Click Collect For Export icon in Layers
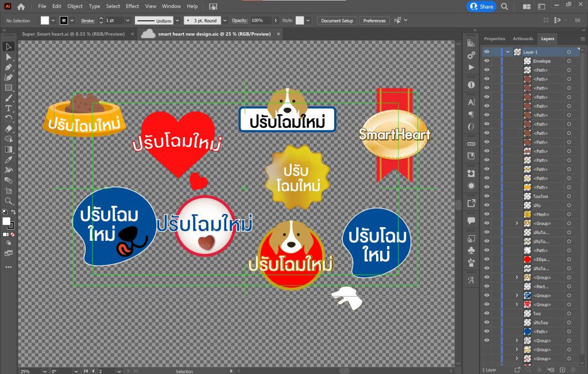 click(x=517, y=370)
